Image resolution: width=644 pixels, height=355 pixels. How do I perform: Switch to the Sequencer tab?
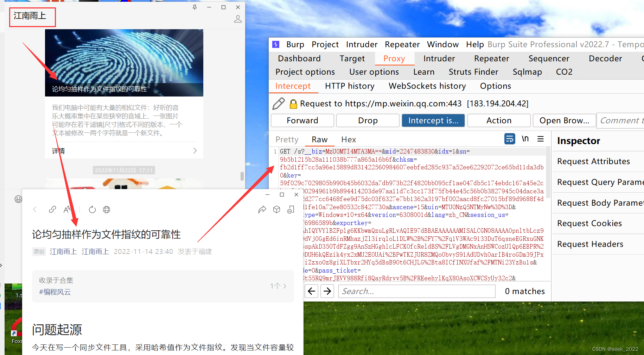click(x=549, y=58)
